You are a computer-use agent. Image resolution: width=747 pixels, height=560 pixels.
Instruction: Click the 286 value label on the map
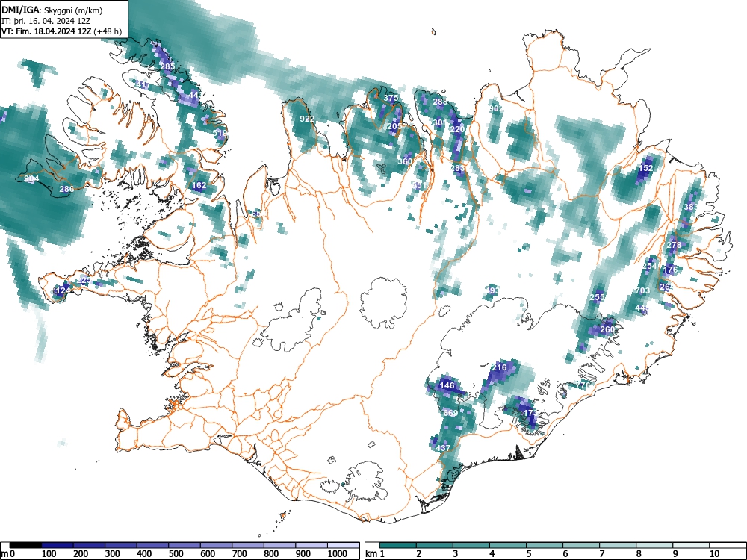(66, 189)
